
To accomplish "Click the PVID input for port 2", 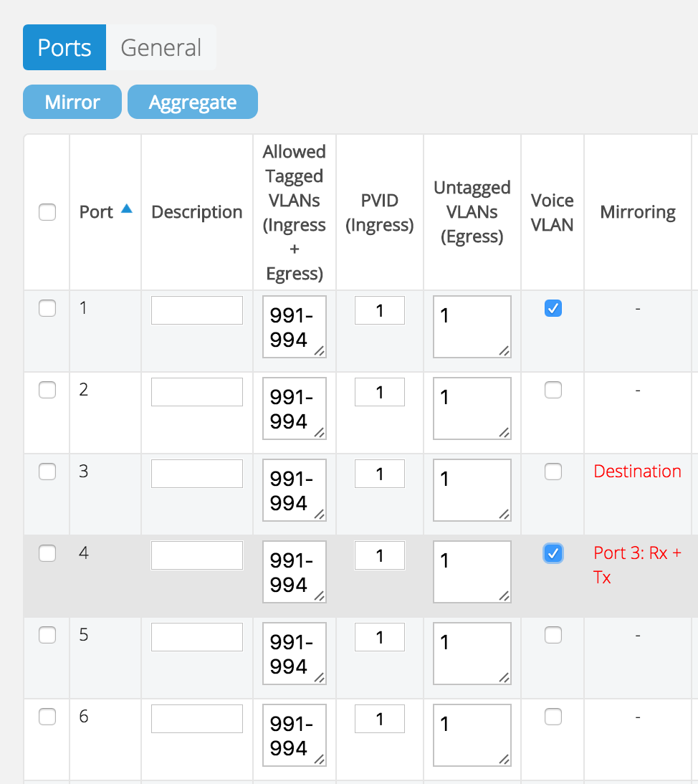I will click(379, 392).
